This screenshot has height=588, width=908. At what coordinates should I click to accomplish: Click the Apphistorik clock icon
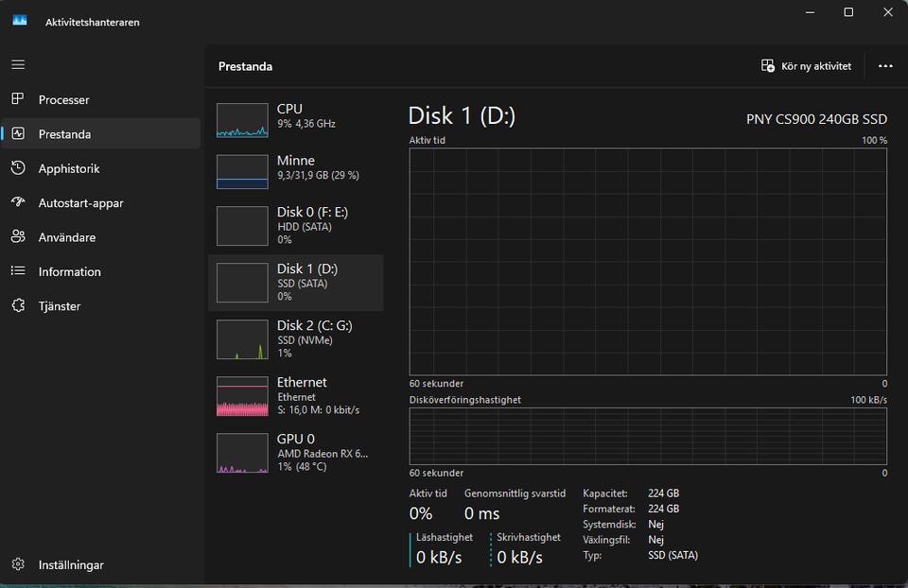[x=18, y=168]
